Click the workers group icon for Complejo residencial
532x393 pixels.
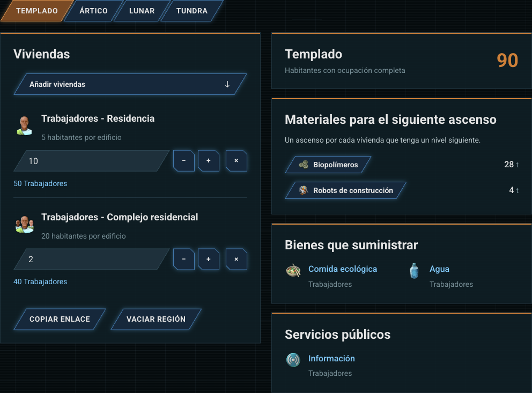click(x=25, y=224)
